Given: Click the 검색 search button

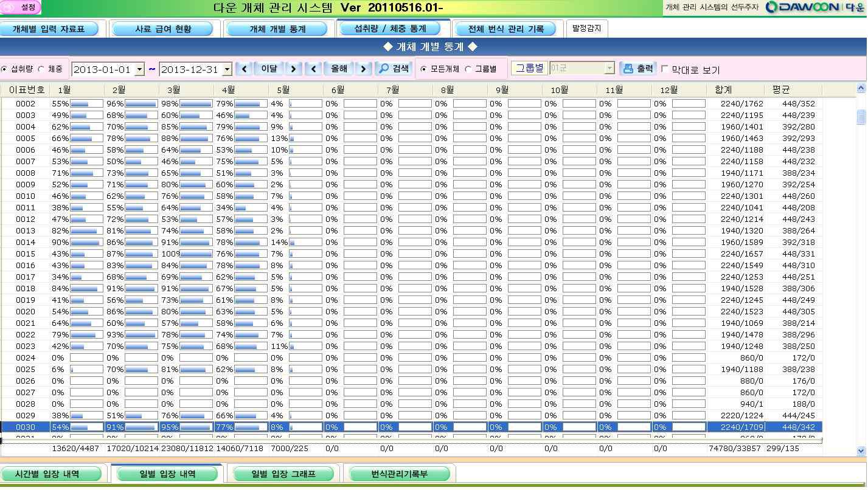Looking at the screenshot, I should 394,69.
